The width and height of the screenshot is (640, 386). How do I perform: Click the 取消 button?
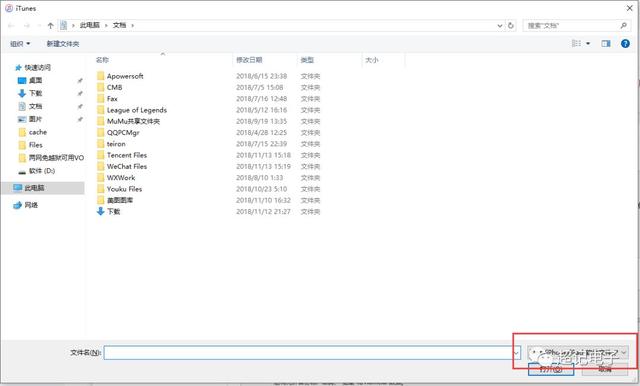(x=605, y=369)
